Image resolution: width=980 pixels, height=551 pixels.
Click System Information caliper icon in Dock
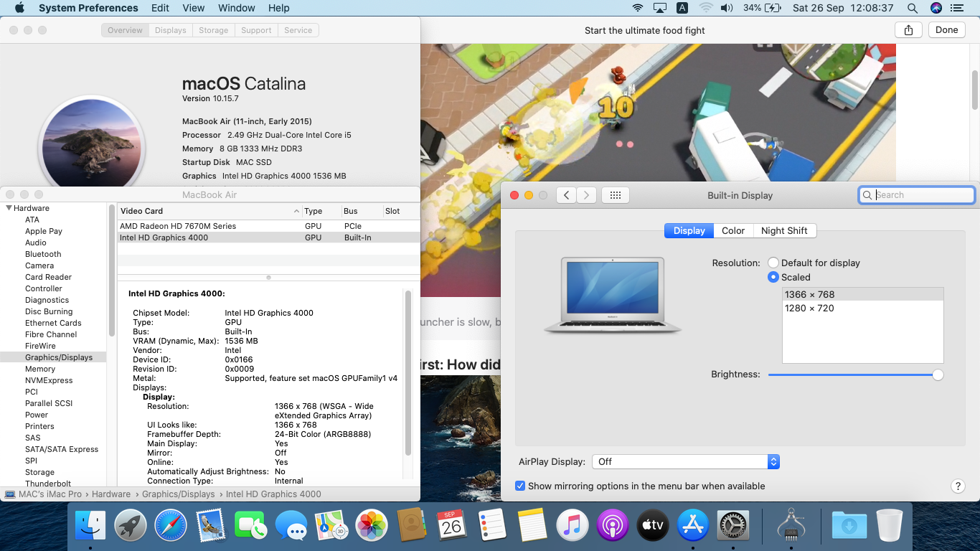click(x=791, y=526)
